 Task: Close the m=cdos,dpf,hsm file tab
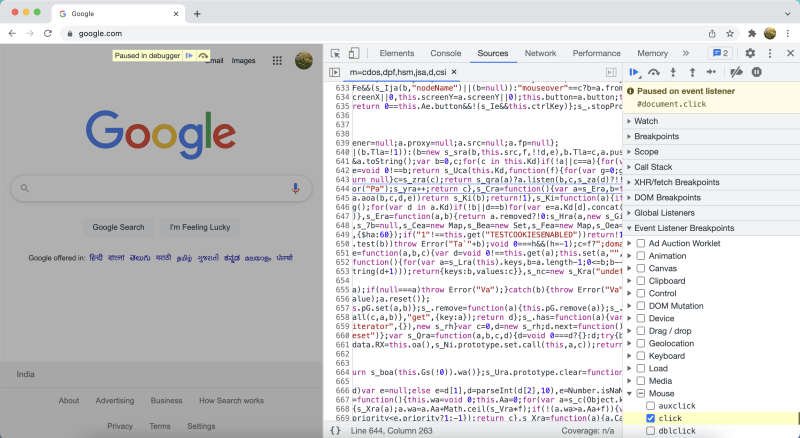coord(454,72)
